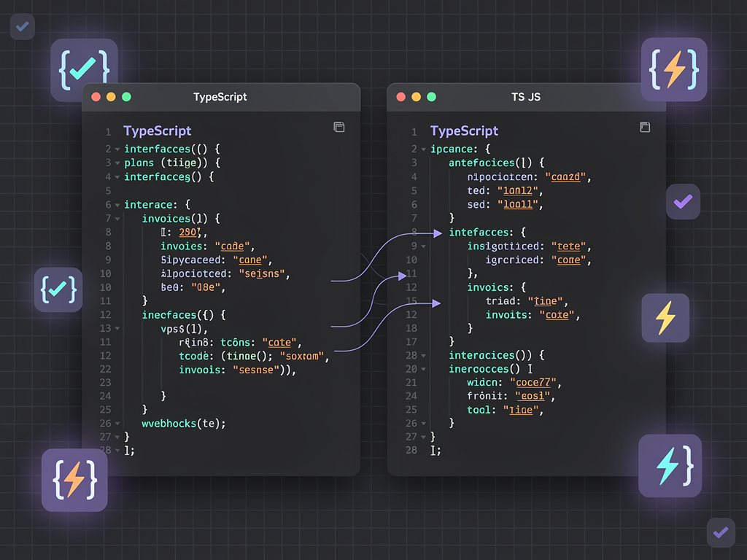Open the underlined "coce77" string link
The height and width of the screenshot is (560, 747).
coord(533,383)
